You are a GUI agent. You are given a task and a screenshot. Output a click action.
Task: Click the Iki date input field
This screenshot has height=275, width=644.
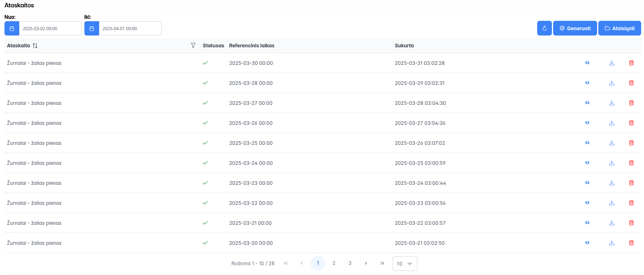130,29
